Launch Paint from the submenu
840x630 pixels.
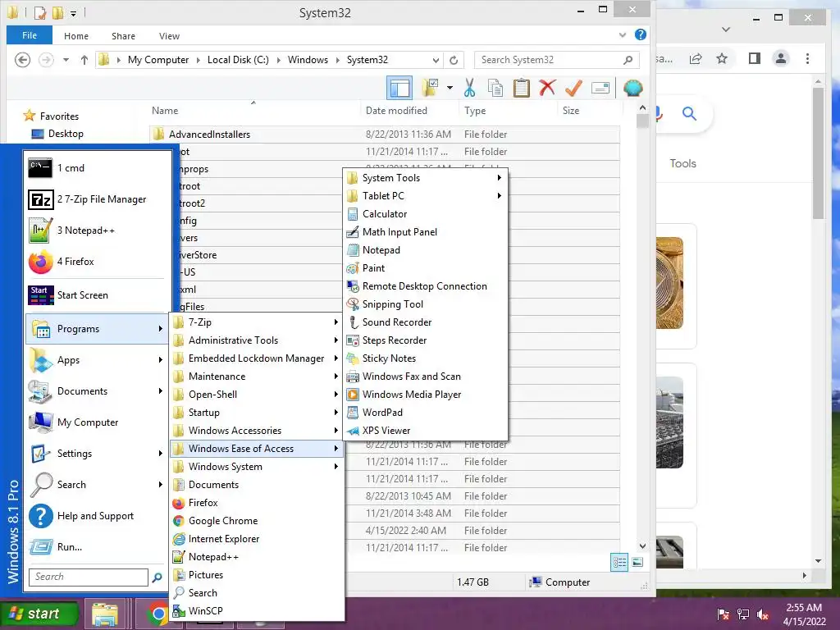click(x=426, y=268)
